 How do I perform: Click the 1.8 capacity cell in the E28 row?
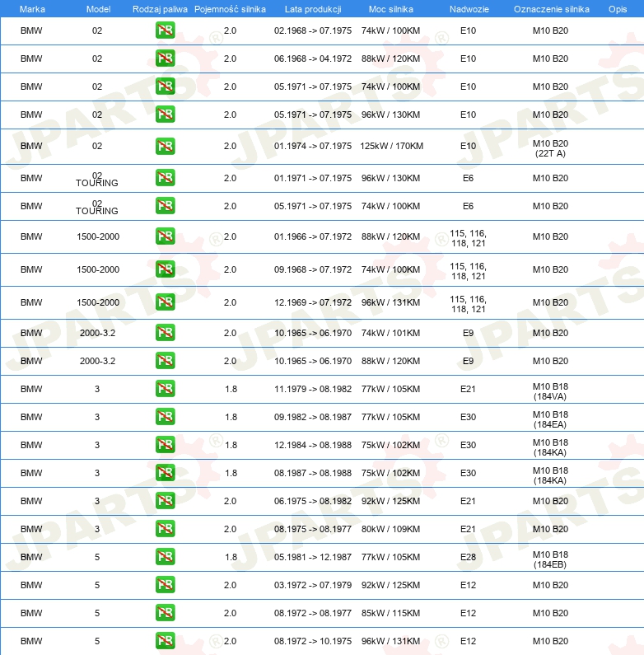tap(231, 557)
